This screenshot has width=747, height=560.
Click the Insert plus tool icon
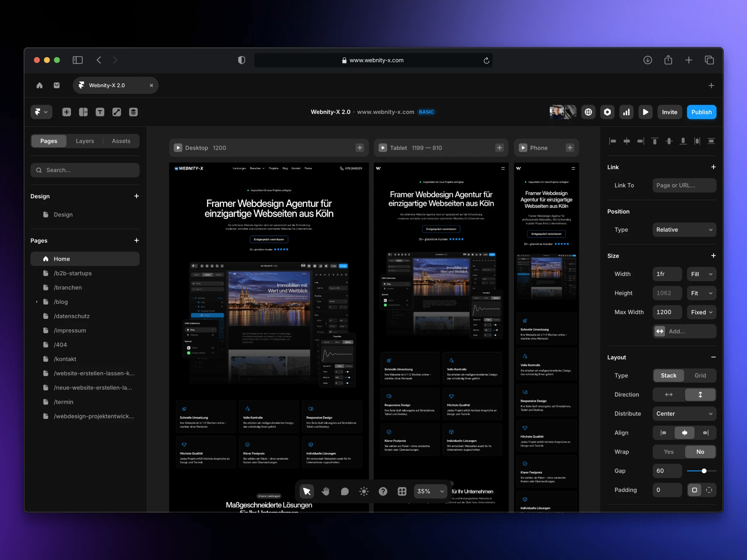[x=67, y=112]
